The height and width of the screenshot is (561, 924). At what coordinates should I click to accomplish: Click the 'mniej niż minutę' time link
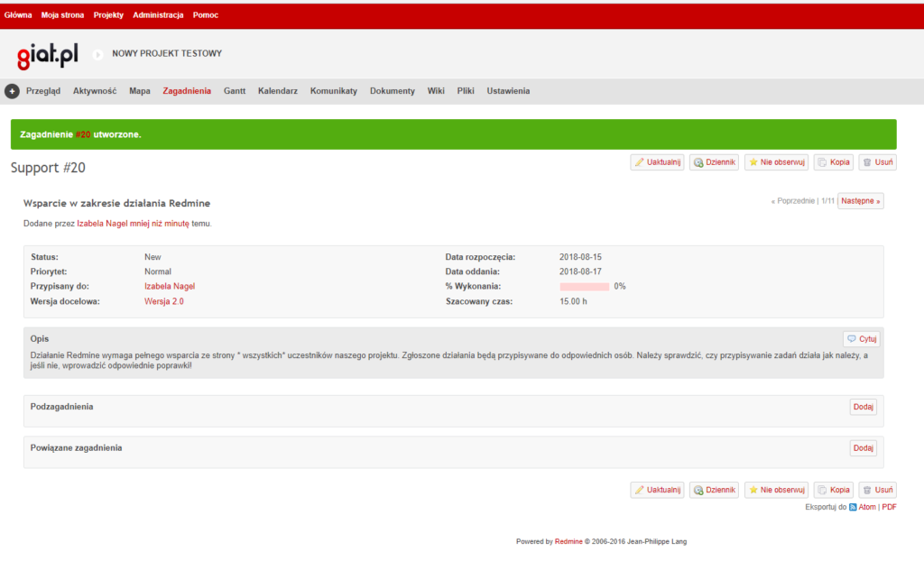click(160, 224)
